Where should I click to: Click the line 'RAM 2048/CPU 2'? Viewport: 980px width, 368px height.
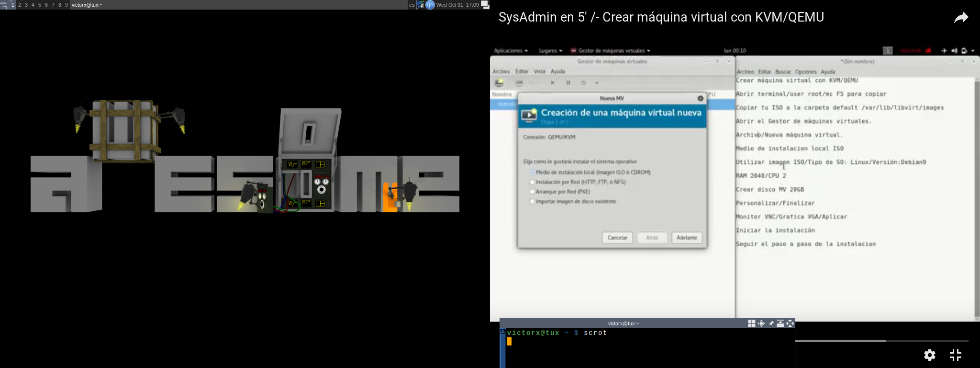(x=761, y=176)
